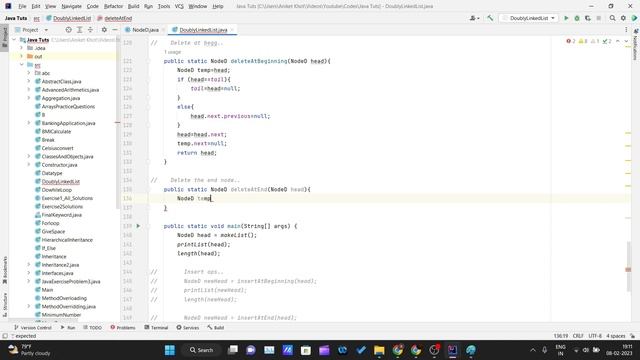Viewport: 640px width, 360px height.
Task: Click CRLF line separator in status bar
Action: (x=578, y=336)
